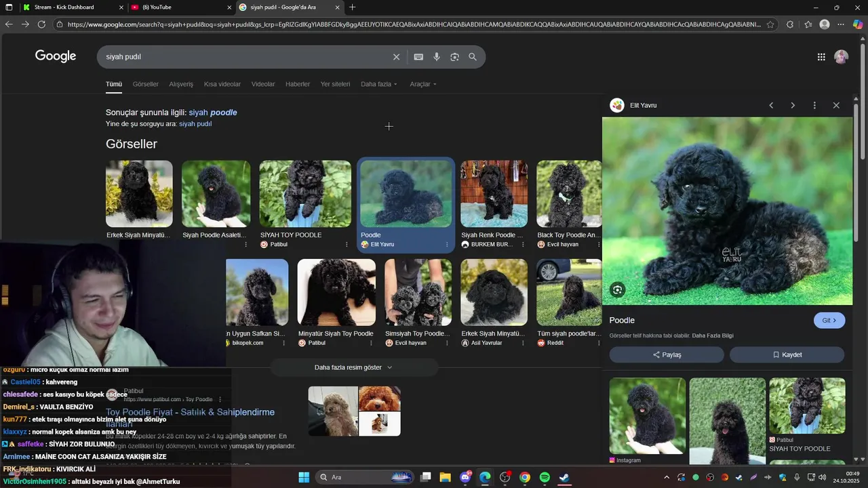Save image with the Kaydet button
The image size is (868, 488).
coord(787,354)
